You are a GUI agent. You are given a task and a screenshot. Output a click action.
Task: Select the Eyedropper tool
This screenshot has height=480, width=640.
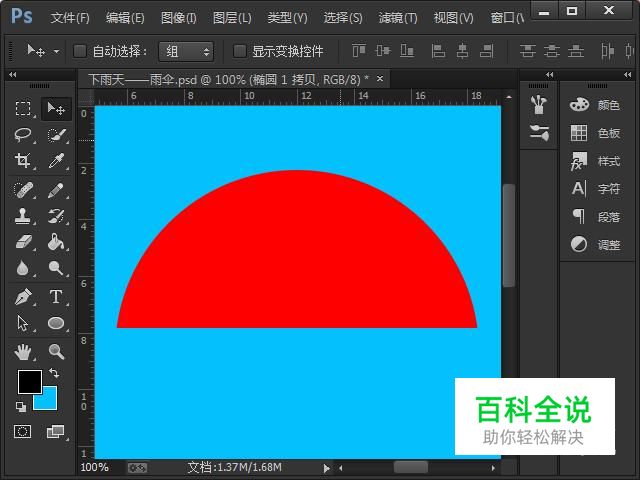pos(56,161)
